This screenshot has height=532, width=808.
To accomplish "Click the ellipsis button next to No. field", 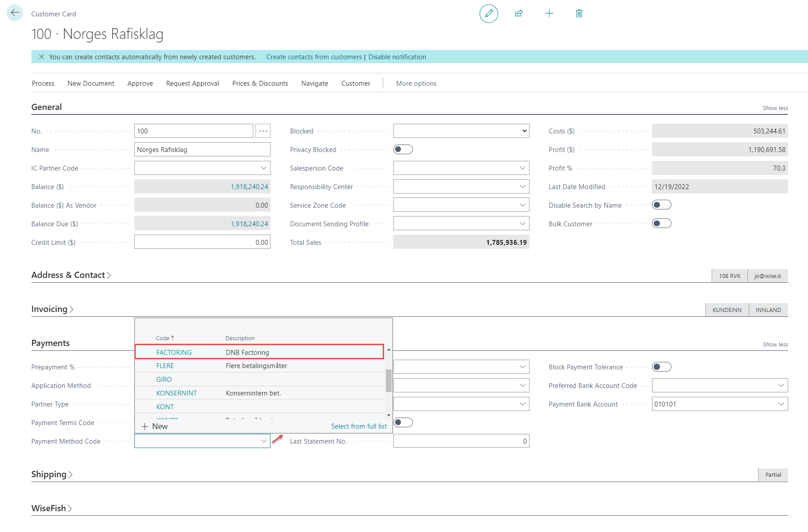I will coord(263,131).
